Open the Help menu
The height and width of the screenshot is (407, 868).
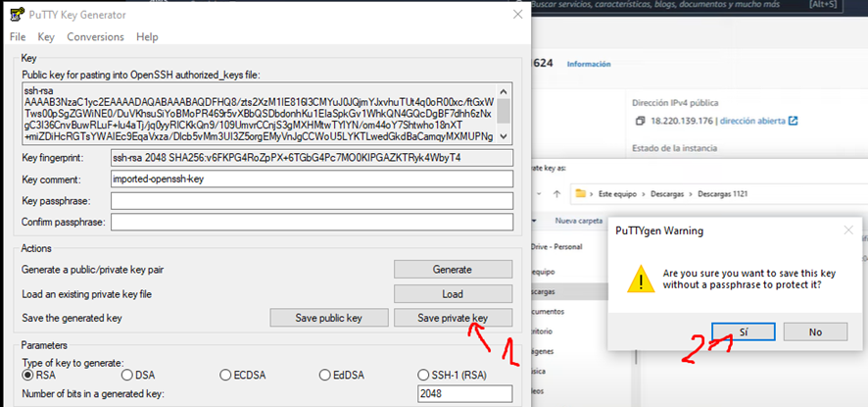click(x=147, y=36)
